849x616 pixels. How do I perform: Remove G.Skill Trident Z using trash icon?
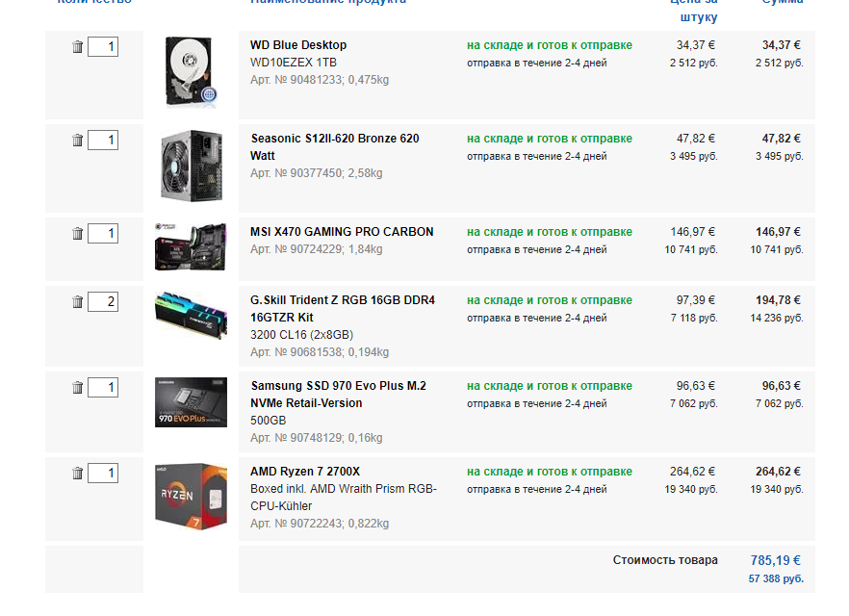tap(77, 301)
